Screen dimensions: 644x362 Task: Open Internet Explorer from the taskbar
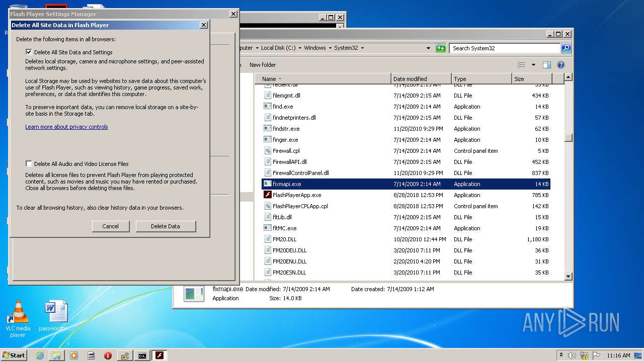coord(40,355)
